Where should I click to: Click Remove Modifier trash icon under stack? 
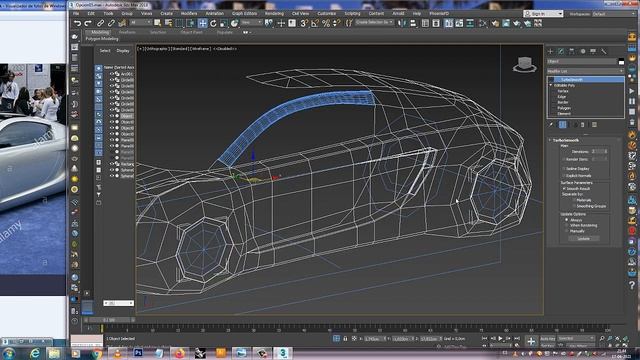[583, 124]
